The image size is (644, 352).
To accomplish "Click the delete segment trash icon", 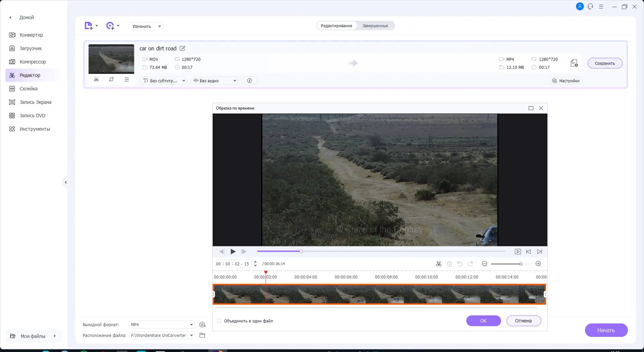I will coord(449,264).
